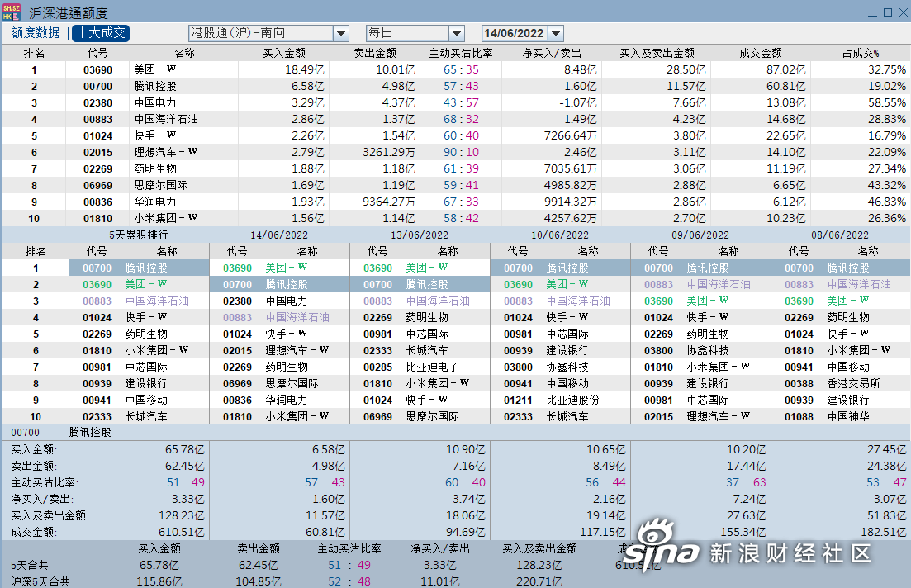Open the 14/06/2022 date picker dropdown

[556, 33]
